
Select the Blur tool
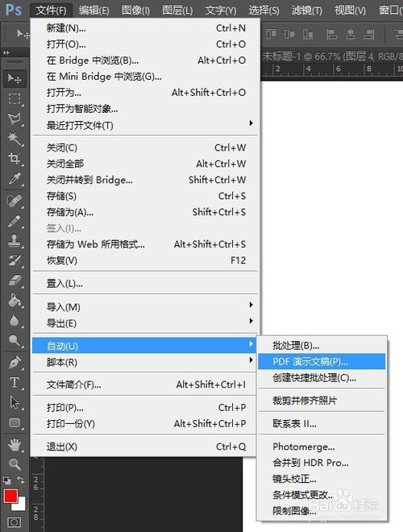(x=15, y=320)
